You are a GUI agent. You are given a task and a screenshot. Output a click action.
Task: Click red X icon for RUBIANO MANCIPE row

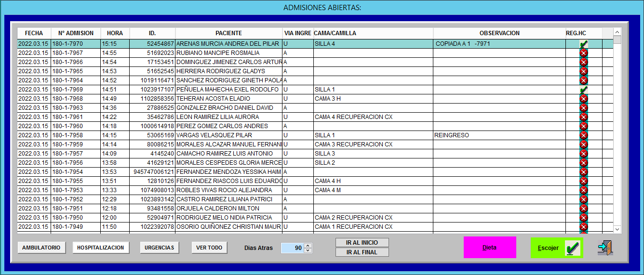coord(583,53)
